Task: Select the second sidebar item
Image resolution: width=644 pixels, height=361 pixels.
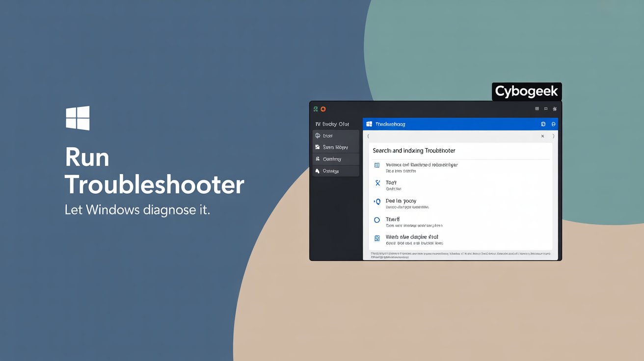Action: coord(336,147)
